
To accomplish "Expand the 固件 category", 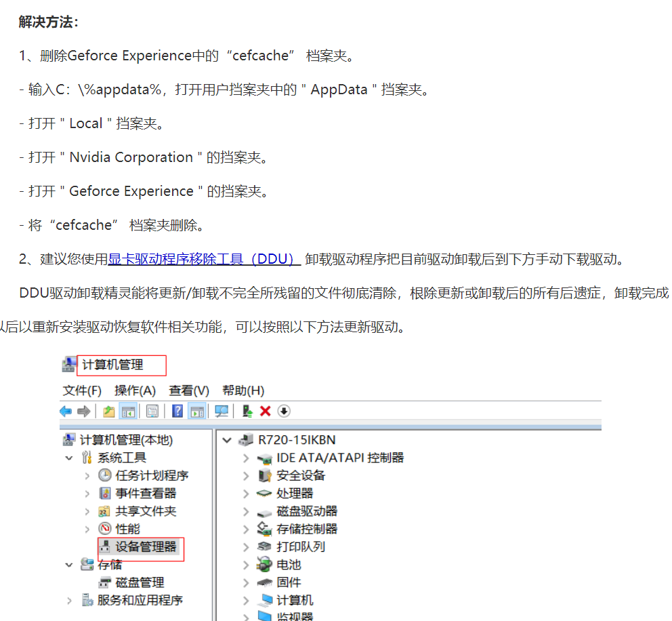I will [x=246, y=582].
